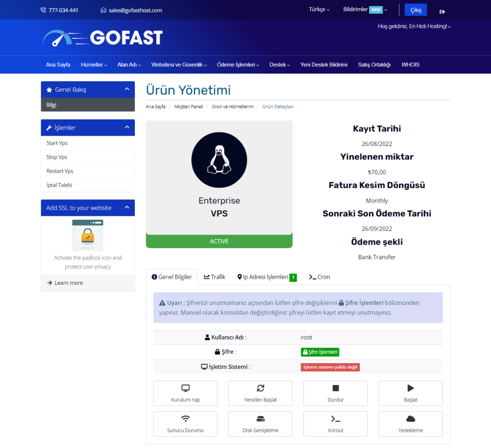Click the Kurulum Yap monitor icon
491x448 pixels.
185,388
